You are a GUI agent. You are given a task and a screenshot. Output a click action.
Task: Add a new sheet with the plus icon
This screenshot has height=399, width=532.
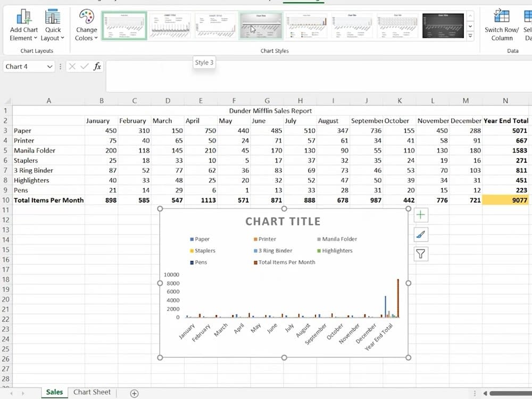pos(134,392)
